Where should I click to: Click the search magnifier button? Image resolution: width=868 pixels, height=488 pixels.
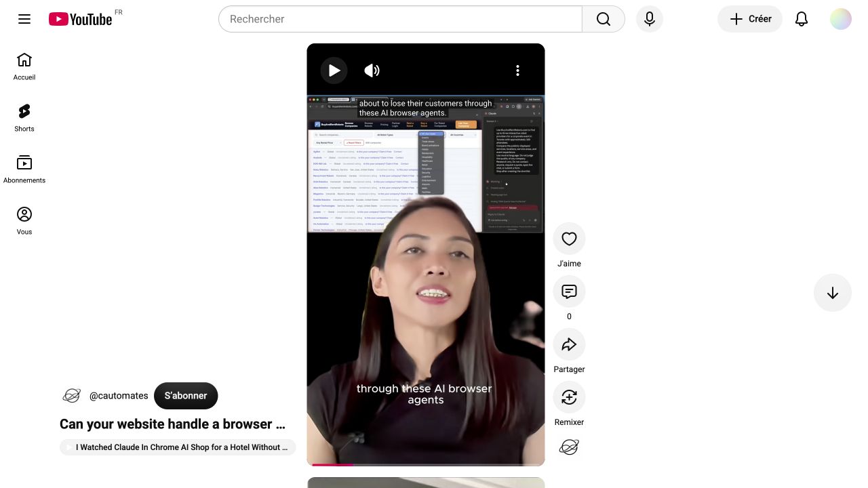[604, 19]
